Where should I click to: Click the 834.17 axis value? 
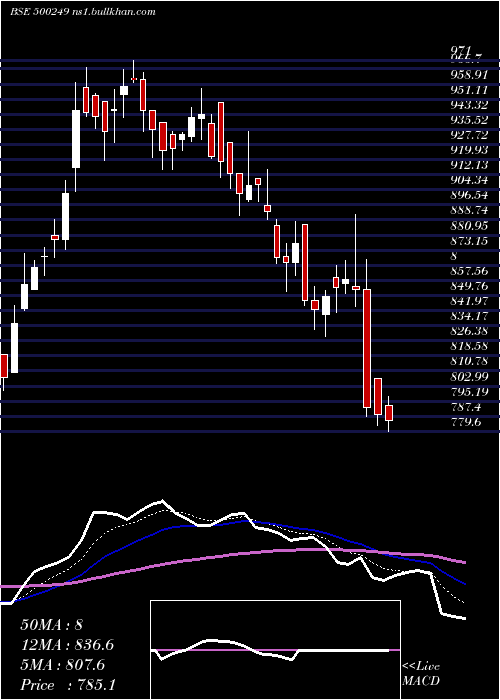click(469, 316)
